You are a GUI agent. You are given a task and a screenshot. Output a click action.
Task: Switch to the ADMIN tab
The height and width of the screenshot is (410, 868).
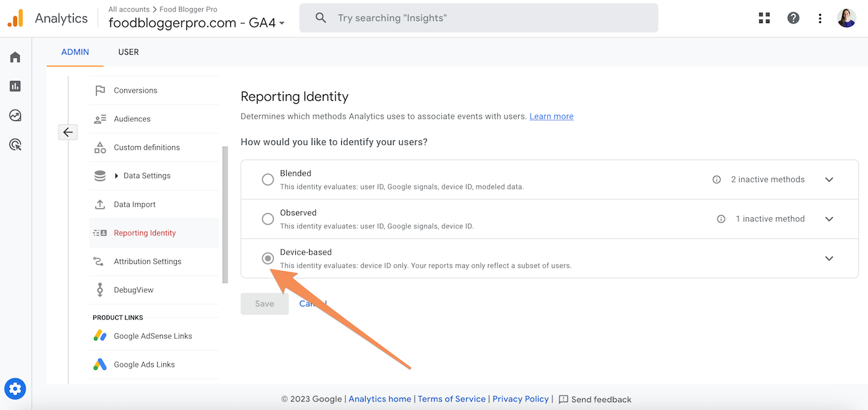click(x=75, y=52)
